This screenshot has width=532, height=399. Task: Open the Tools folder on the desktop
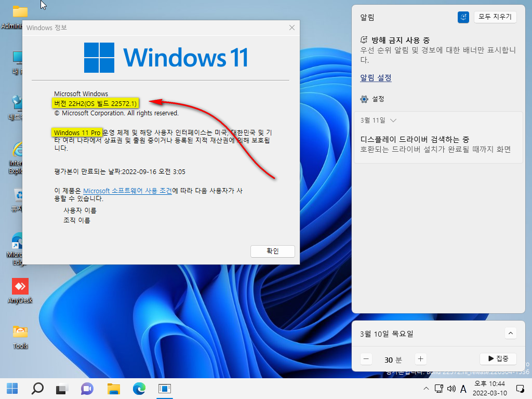[20, 337]
